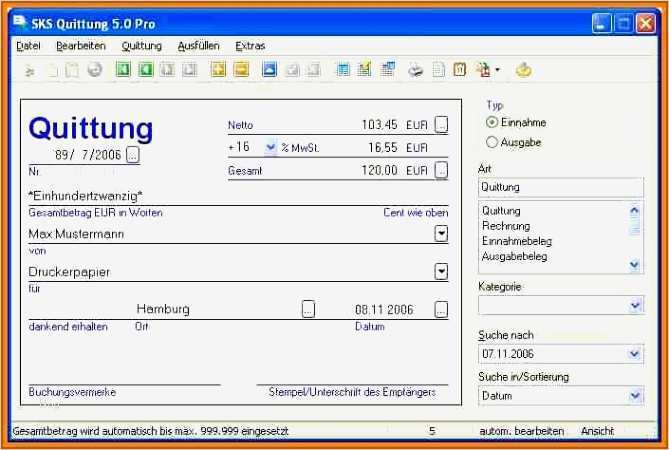669x450 pixels.
Task: Click the table with yellow pencil icon
Action: pos(365,70)
